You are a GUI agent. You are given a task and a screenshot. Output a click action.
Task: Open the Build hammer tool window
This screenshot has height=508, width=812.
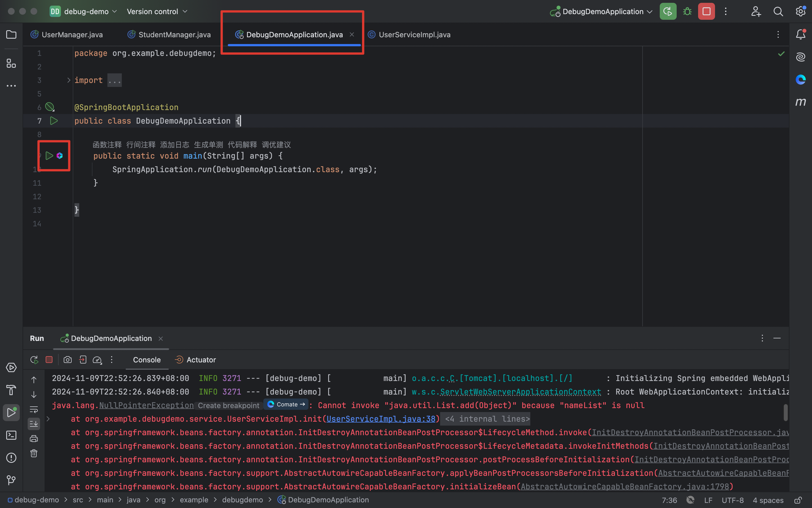[11, 390]
